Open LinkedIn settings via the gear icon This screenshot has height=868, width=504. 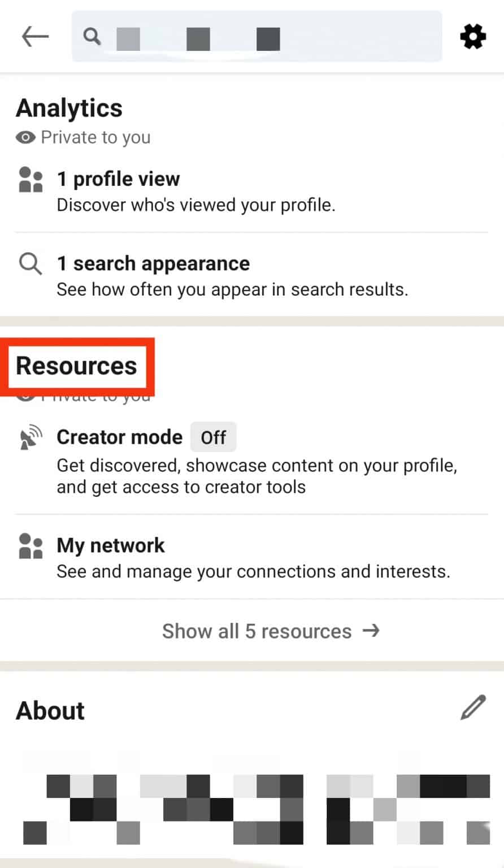(472, 37)
